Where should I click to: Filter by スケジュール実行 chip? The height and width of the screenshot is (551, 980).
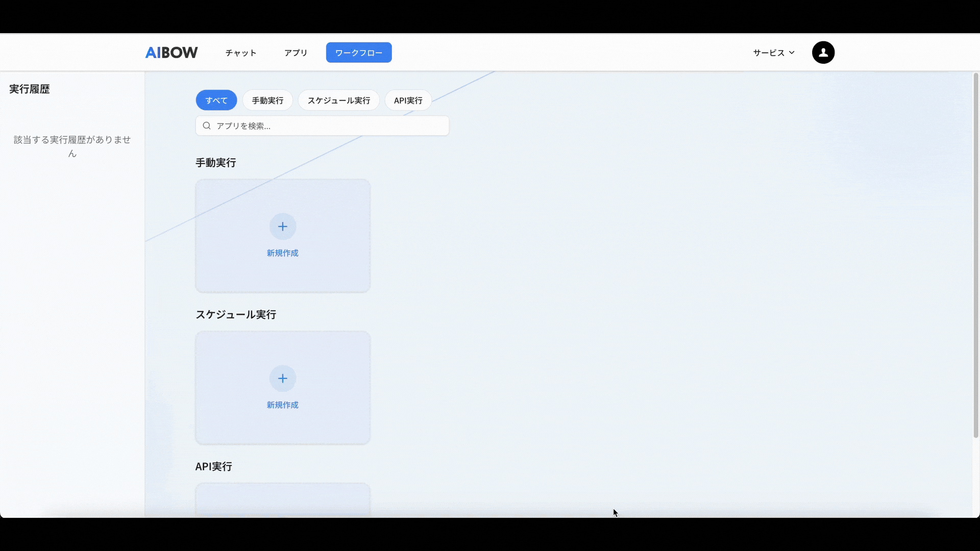pos(338,101)
